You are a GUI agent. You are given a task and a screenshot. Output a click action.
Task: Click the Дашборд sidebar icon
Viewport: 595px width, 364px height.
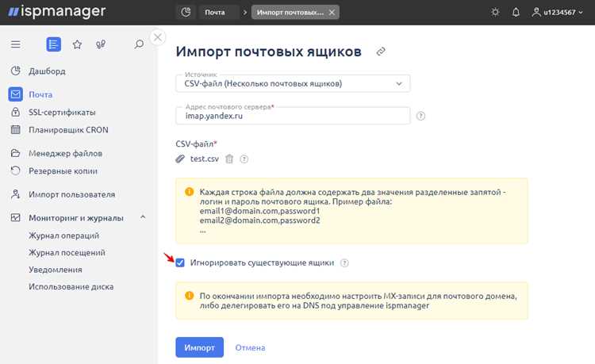(16, 71)
